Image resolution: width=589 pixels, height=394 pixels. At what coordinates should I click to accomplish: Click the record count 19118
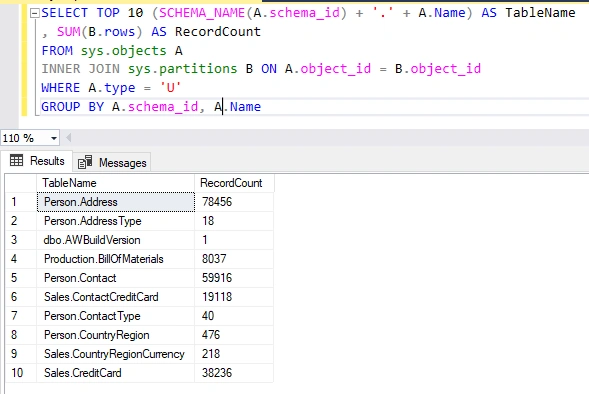234,297
